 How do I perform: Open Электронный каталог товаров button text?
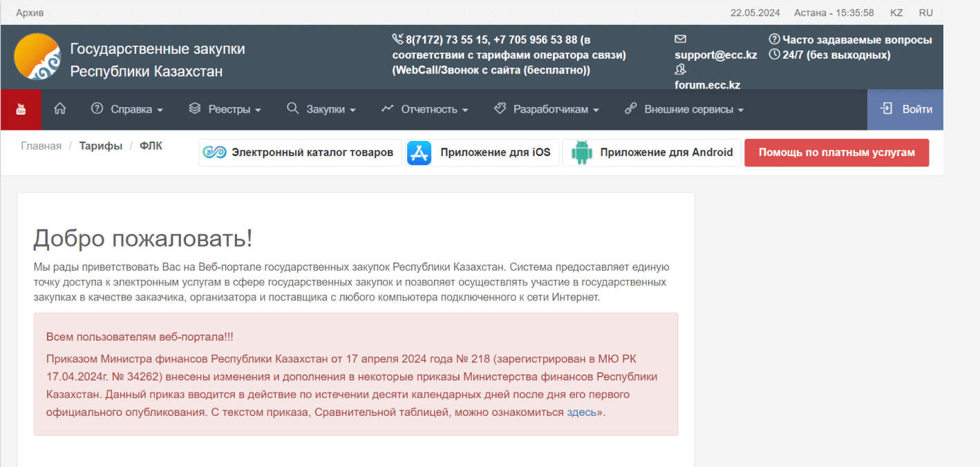(312, 153)
